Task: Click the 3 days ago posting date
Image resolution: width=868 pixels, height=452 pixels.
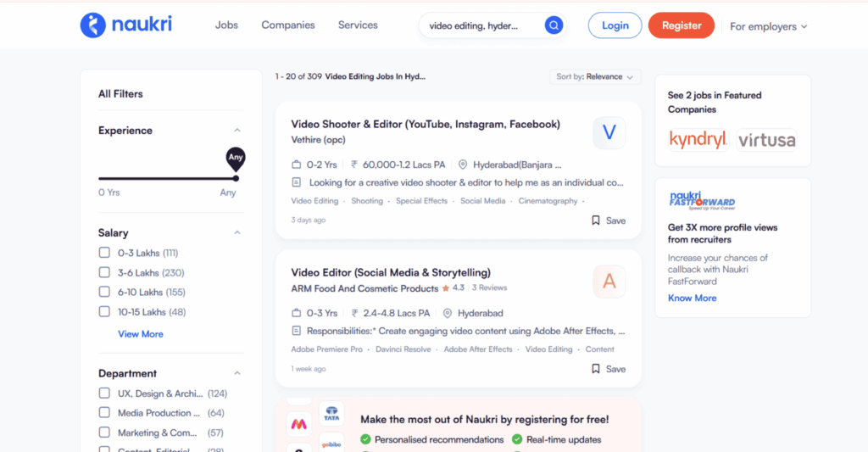Action: (309, 220)
